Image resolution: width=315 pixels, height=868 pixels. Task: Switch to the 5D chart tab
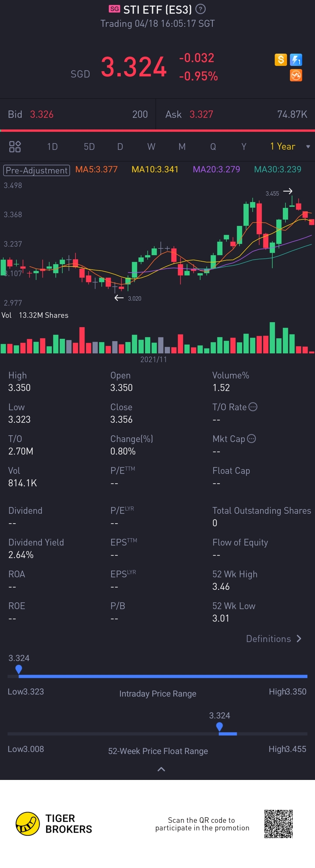[89, 147]
